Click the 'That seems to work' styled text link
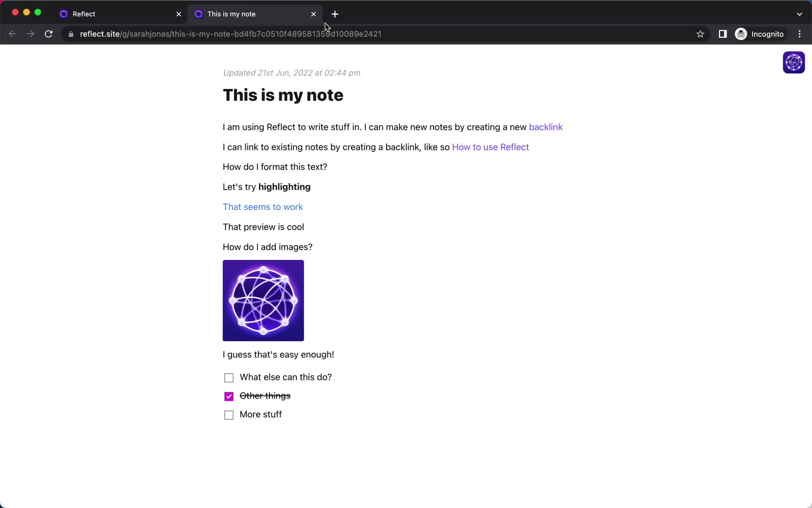 pos(263,207)
